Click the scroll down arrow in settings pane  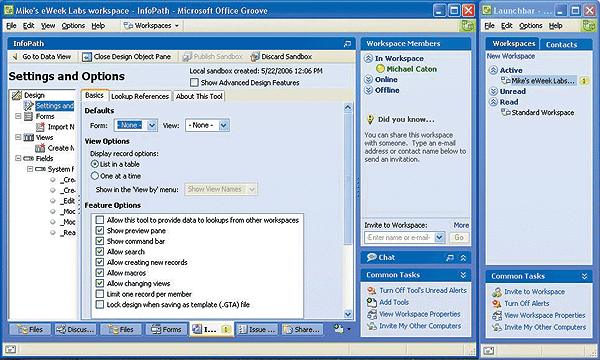(x=348, y=314)
